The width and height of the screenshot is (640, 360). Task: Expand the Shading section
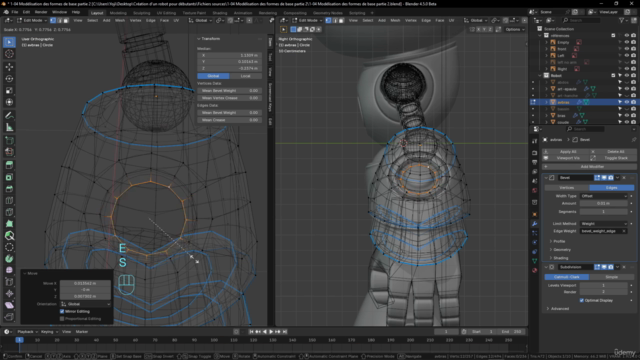560,258
